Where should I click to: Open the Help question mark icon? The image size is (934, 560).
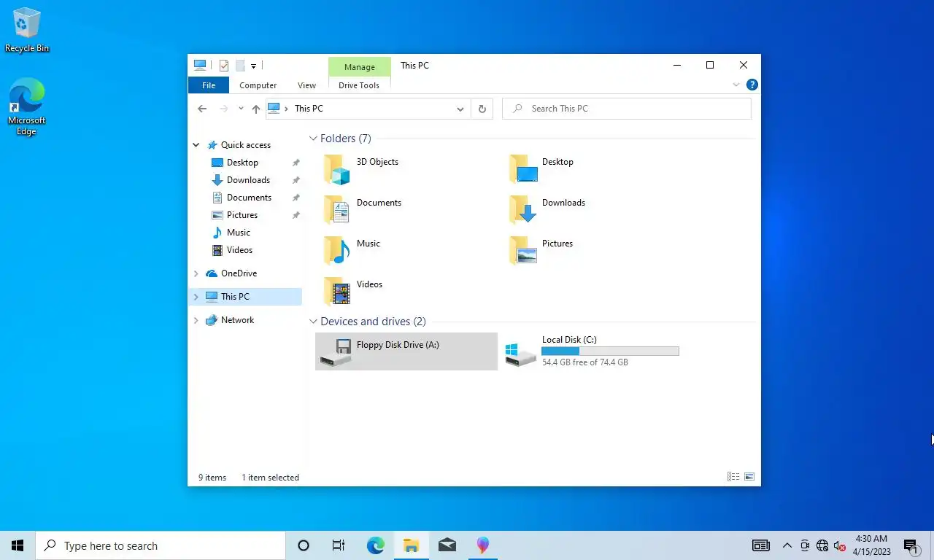[x=752, y=85]
